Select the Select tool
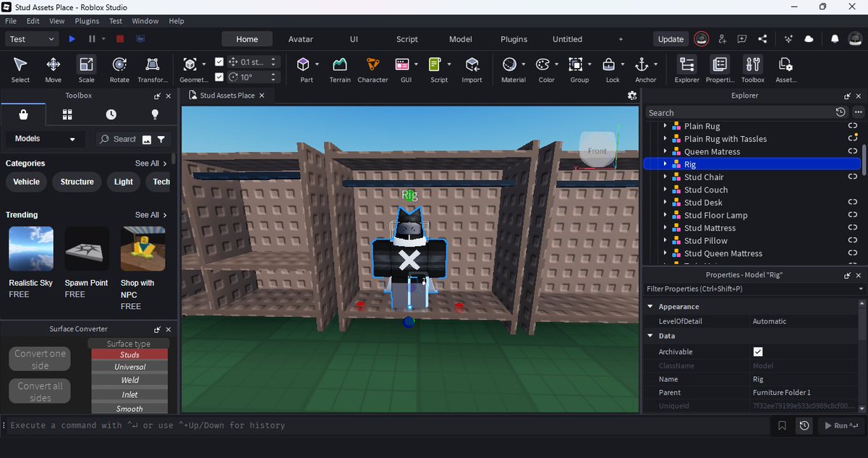This screenshot has width=868, height=458. click(20, 69)
